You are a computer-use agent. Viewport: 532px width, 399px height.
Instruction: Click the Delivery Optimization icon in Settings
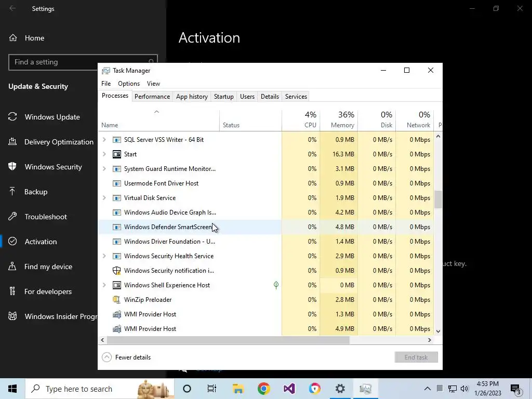12,142
